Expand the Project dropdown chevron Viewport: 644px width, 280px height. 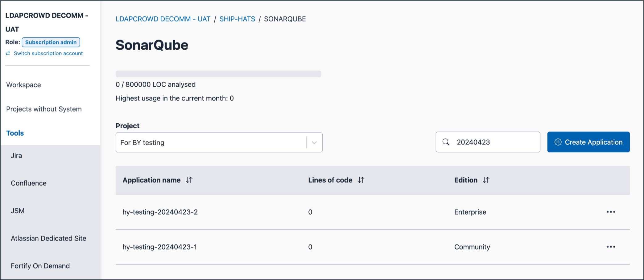pos(314,142)
